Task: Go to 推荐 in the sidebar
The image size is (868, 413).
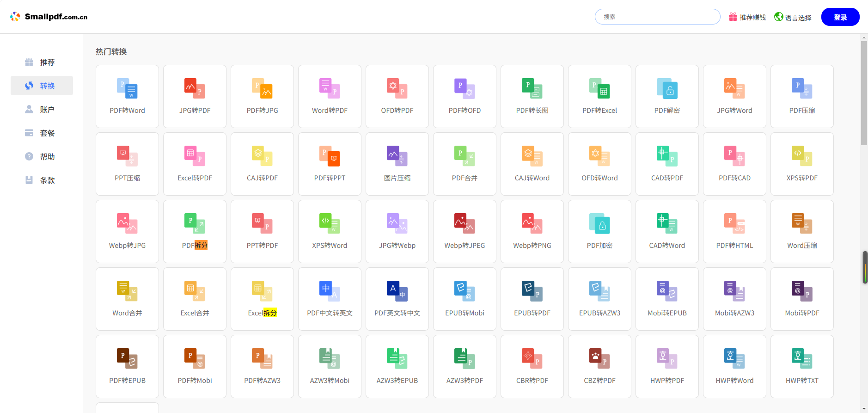Action: 42,62
